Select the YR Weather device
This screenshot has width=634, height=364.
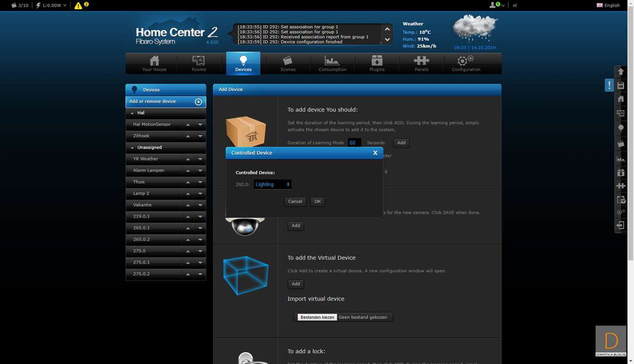[145, 159]
